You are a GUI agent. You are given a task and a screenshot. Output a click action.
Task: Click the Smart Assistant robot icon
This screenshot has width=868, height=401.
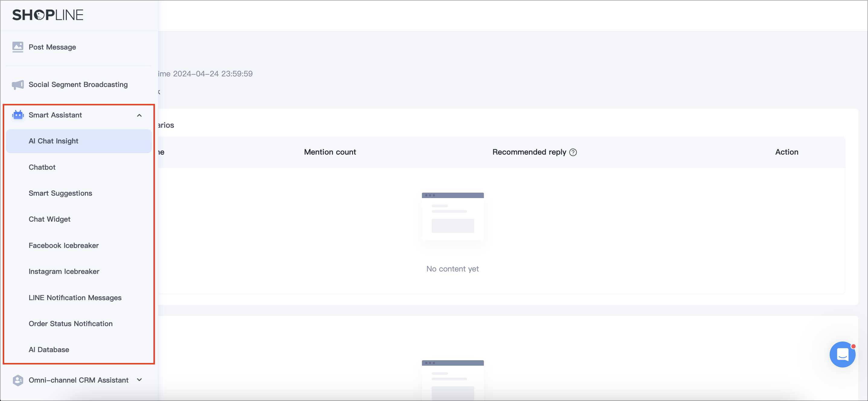pyautogui.click(x=18, y=115)
